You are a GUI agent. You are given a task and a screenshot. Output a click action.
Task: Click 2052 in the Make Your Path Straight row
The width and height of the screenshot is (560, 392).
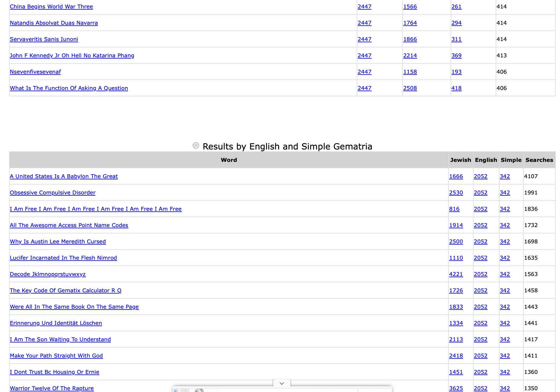(481, 356)
